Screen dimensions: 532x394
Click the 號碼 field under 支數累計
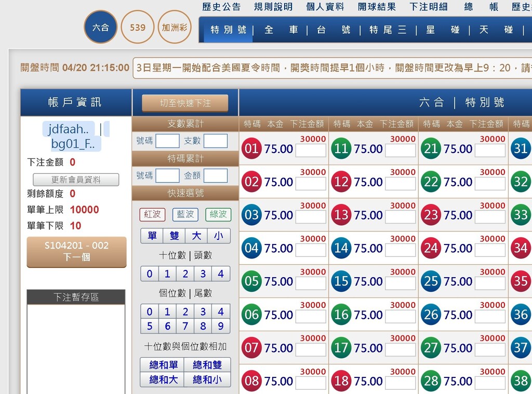point(167,141)
